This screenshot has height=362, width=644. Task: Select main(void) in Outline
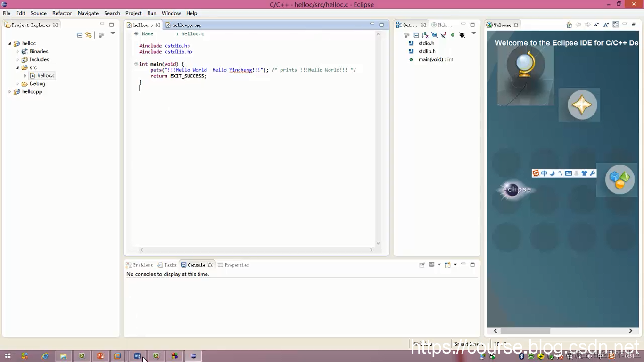pos(430,59)
